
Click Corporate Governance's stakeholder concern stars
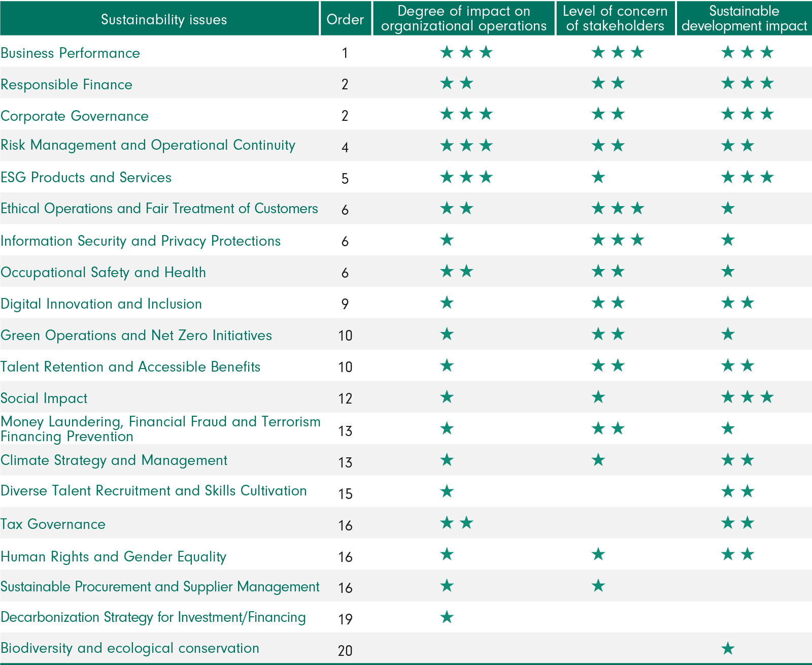coord(608,114)
